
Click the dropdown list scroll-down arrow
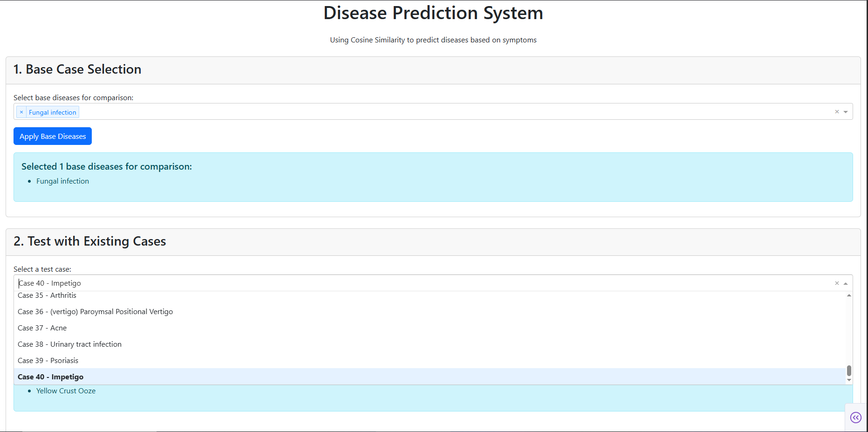849,380
